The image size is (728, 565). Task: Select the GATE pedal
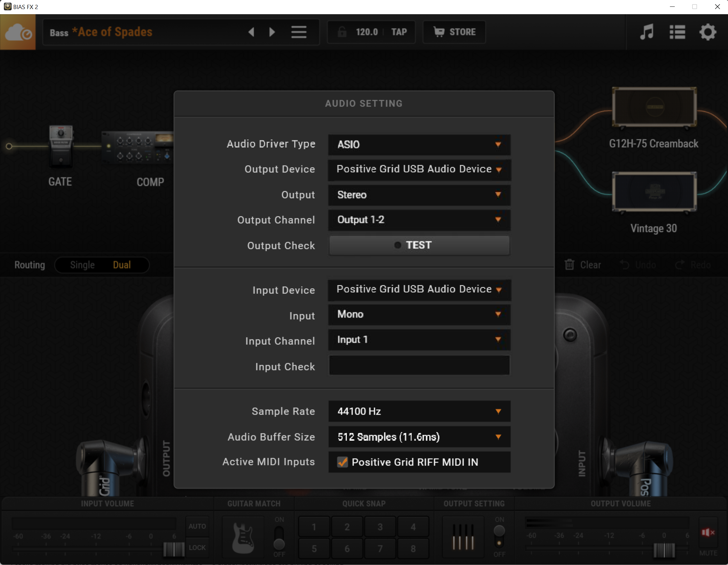61,145
